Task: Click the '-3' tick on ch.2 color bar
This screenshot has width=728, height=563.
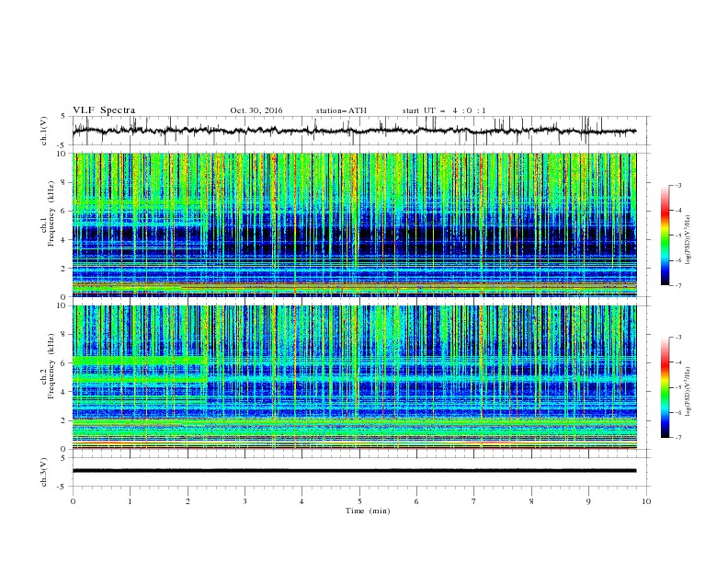Action: [x=678, y=338]
